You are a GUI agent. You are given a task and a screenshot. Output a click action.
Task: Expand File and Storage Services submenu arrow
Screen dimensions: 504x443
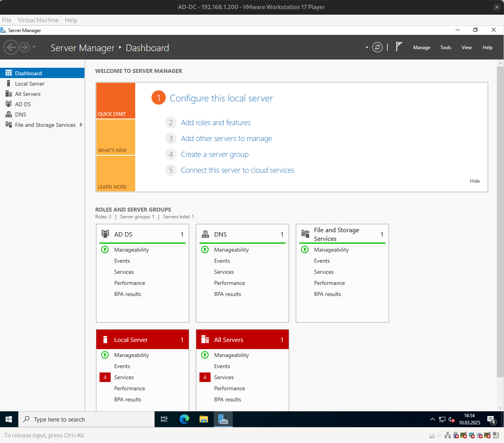tap(81, 125)
